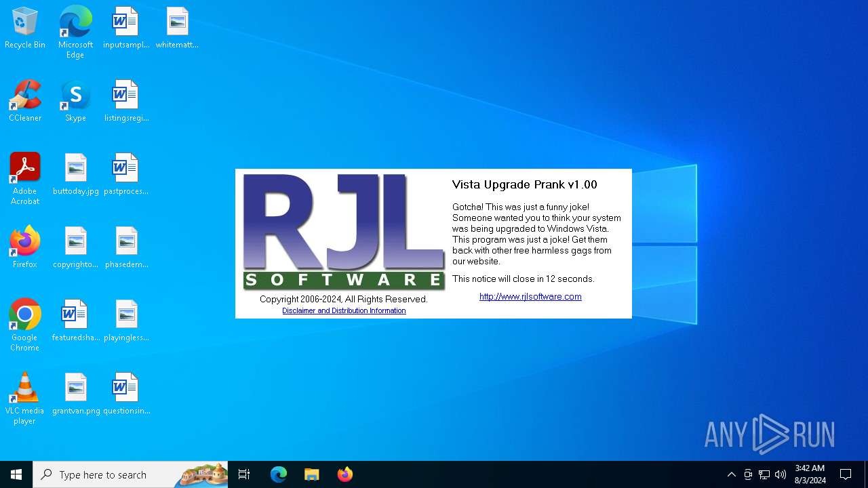Select the Firefox desktop shortcut
868x488 pixels.
pos(25,248)
